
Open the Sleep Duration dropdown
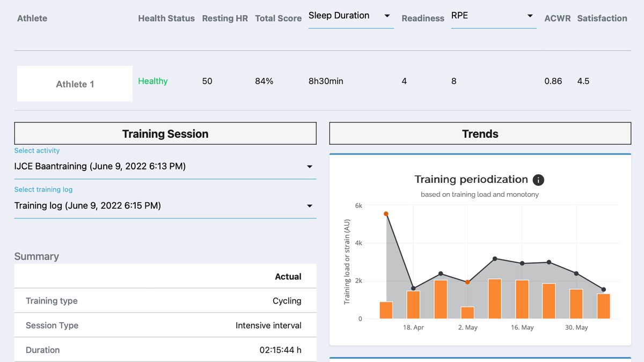click(x=351, y=16)
